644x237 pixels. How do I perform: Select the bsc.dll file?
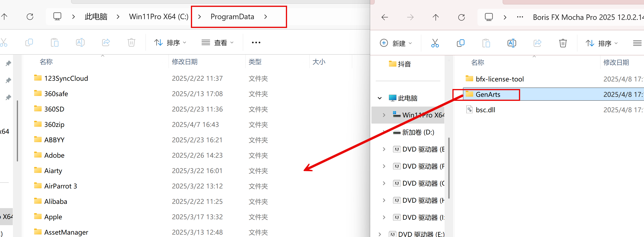pyautogui.click(x=485, y=110)
